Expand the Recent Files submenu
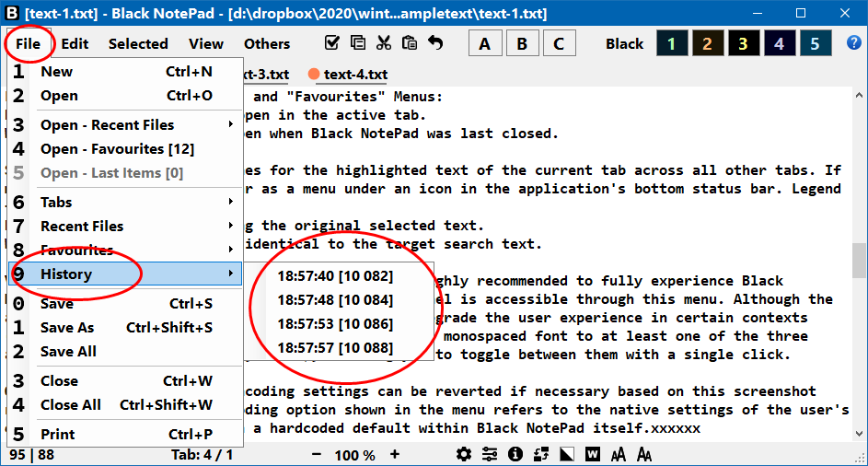868x466 pixels. [126, 226]
